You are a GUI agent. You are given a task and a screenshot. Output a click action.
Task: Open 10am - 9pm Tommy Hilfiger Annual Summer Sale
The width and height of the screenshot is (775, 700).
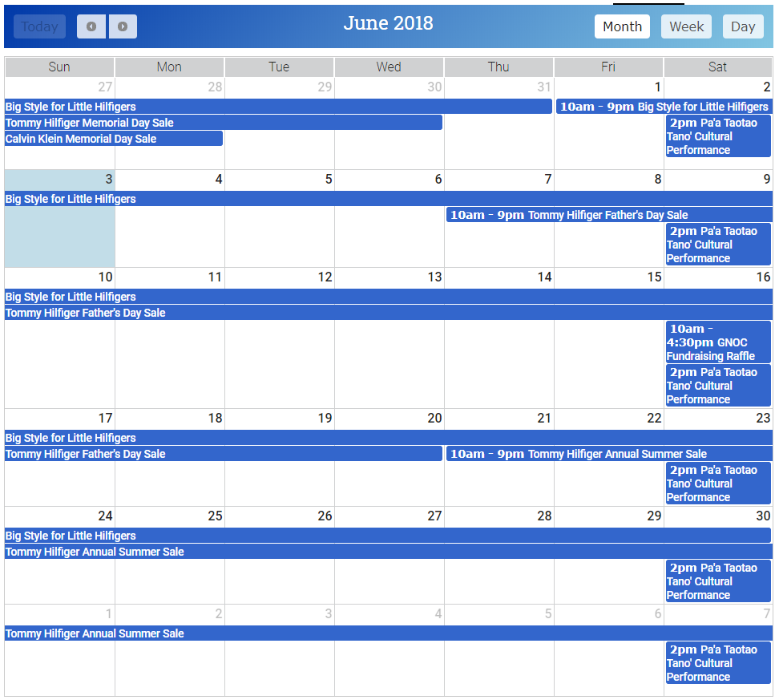[609, 453]
